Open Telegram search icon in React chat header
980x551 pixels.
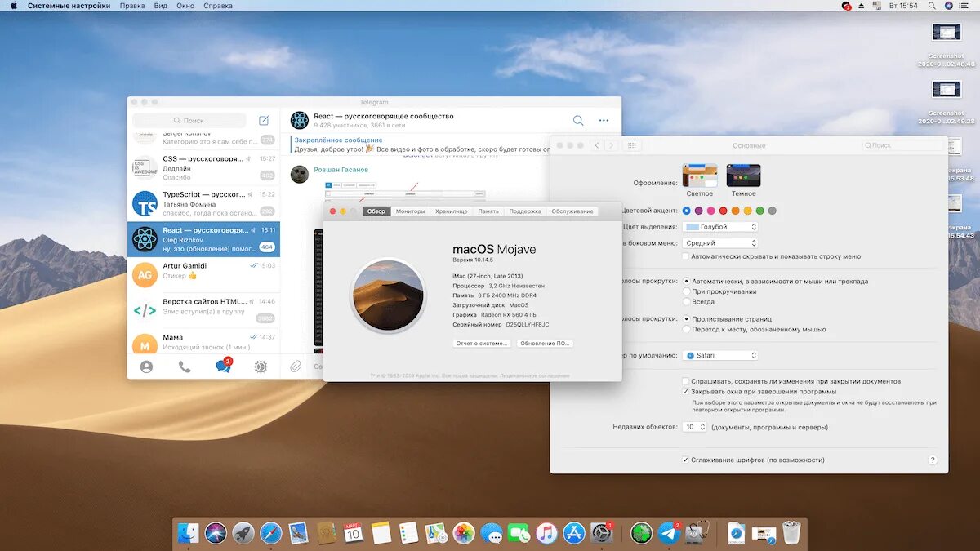[x=578, y=120]
